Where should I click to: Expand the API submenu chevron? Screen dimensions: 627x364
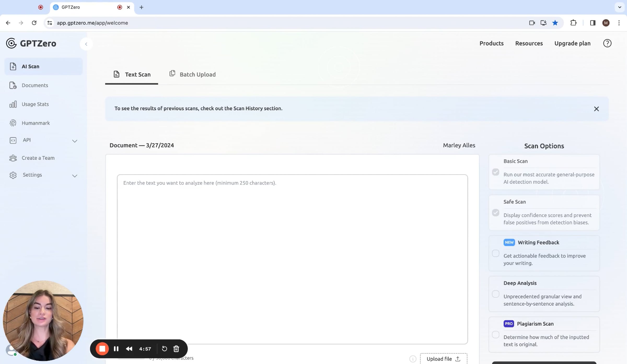[x=75, y=141]
